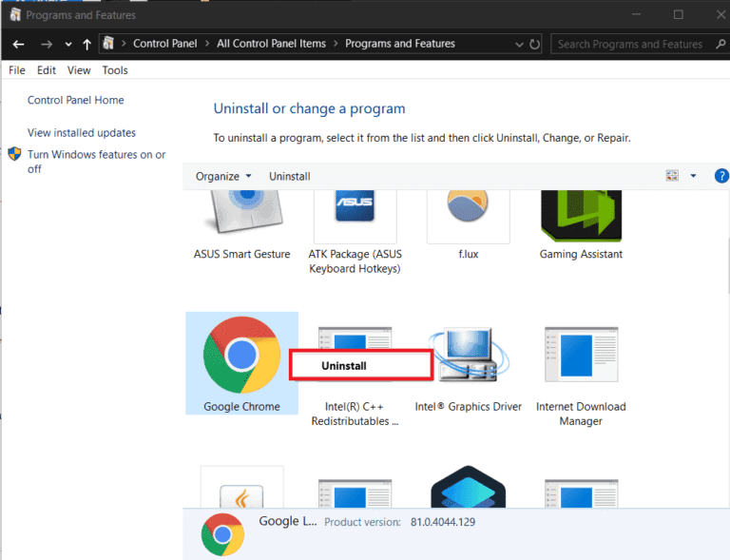730x560 pixels.
Task: Open the File menu
Action: click(17, 70)
